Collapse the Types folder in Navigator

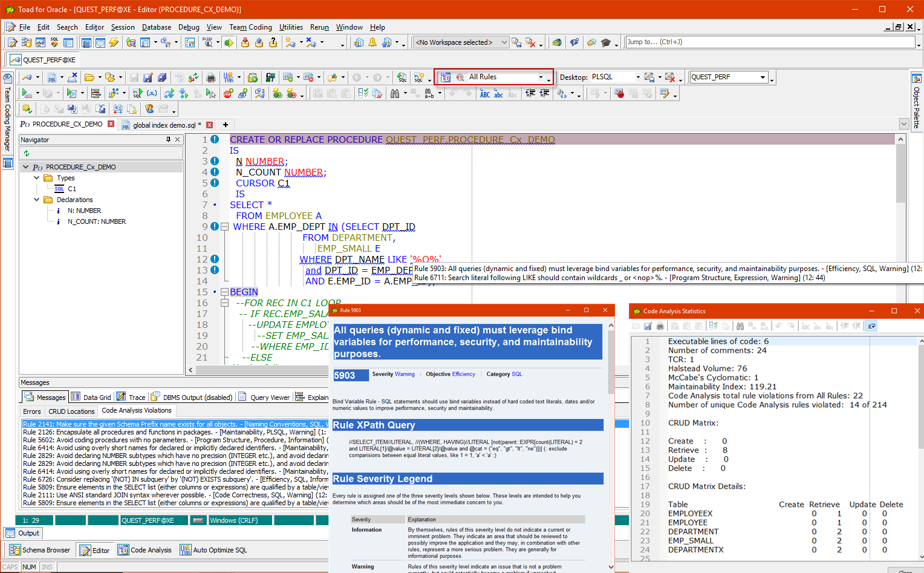[x=37, y=178]
